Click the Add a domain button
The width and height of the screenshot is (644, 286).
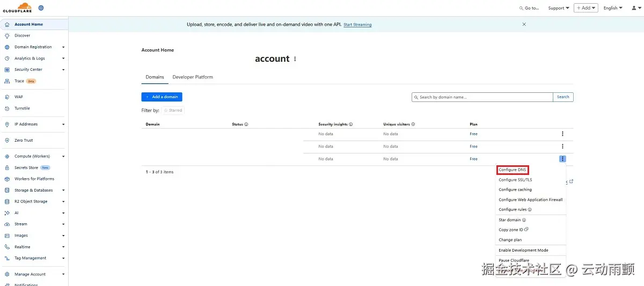[x=162, y=97]
